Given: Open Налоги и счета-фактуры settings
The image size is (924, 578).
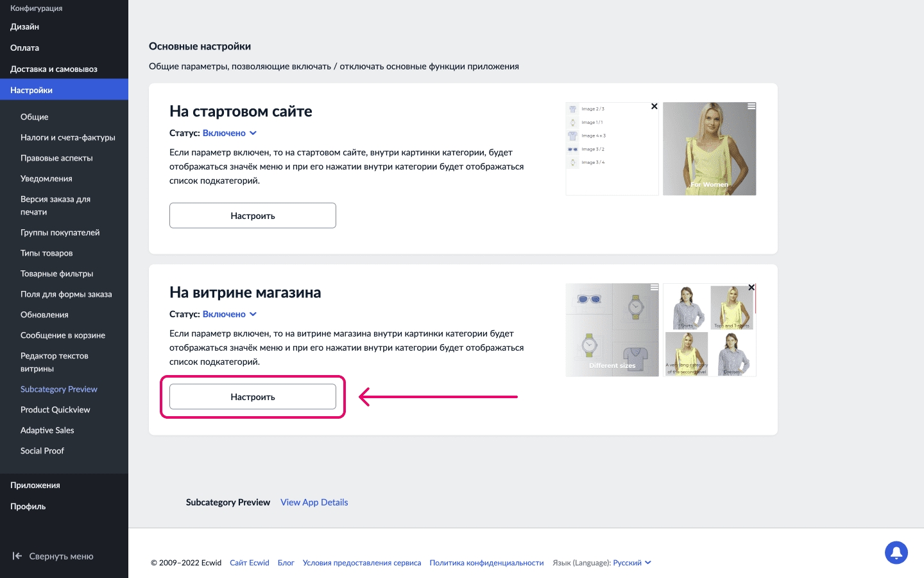Looking at the screenshot, I should click(x=68, y=137).
